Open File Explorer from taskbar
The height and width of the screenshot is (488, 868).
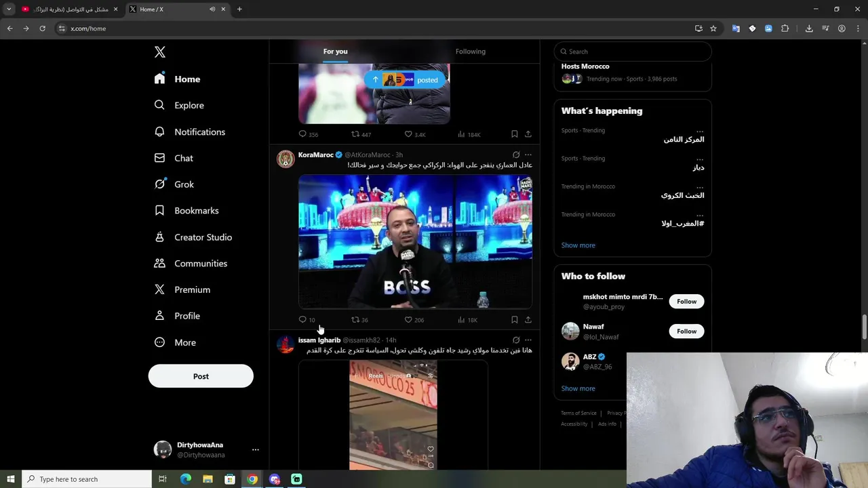[x=208, y=479]
